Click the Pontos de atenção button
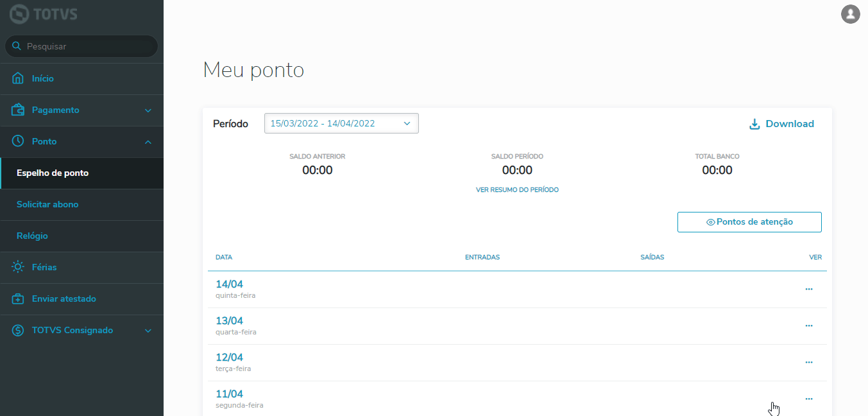The height and width of the screenshot is (416, 868). [x=749, y=222]
